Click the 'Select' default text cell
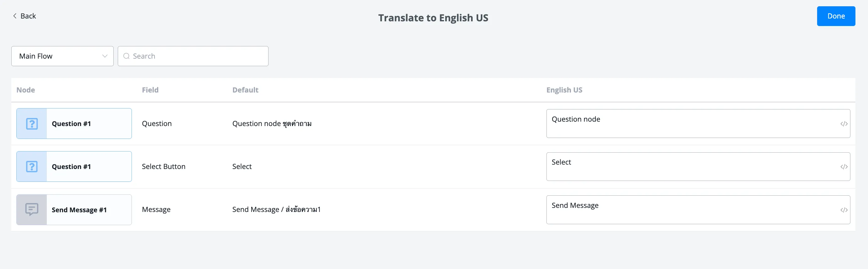 242,166
